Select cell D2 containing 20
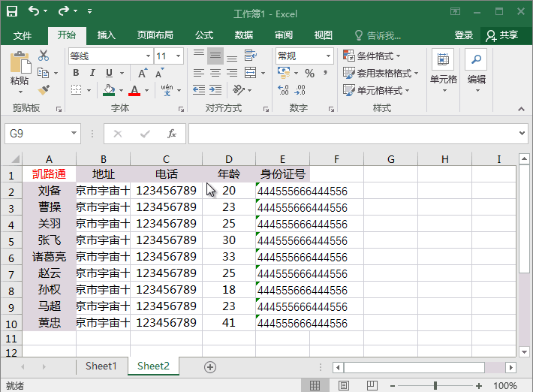Image resolution: width=533 pixels, height=392 pixels. click(229, 191)
